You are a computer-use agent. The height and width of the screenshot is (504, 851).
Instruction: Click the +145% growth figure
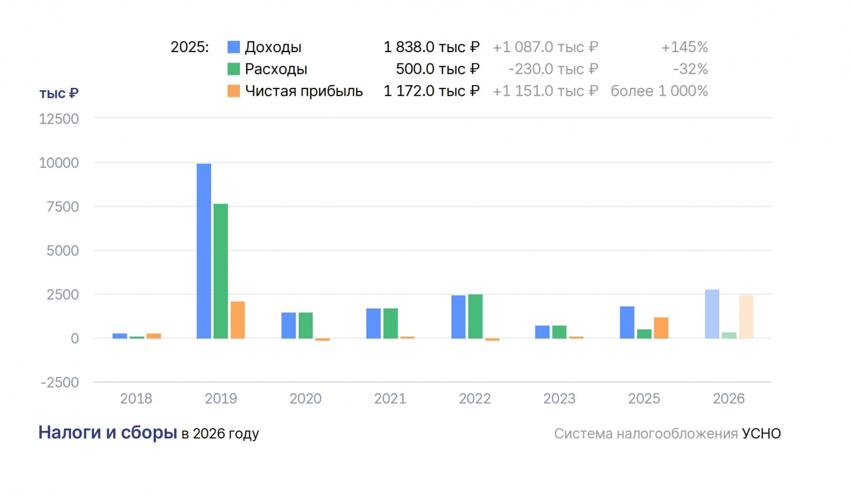(x=685, y=47)
